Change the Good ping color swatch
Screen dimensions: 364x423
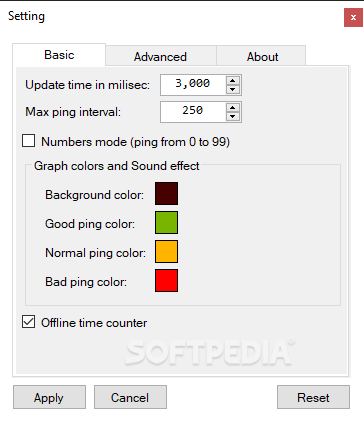pos(166,222)
